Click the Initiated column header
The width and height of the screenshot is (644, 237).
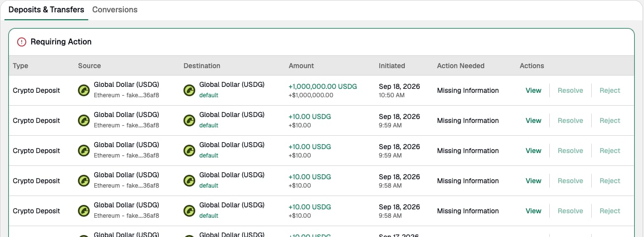[x=392, y=66]
